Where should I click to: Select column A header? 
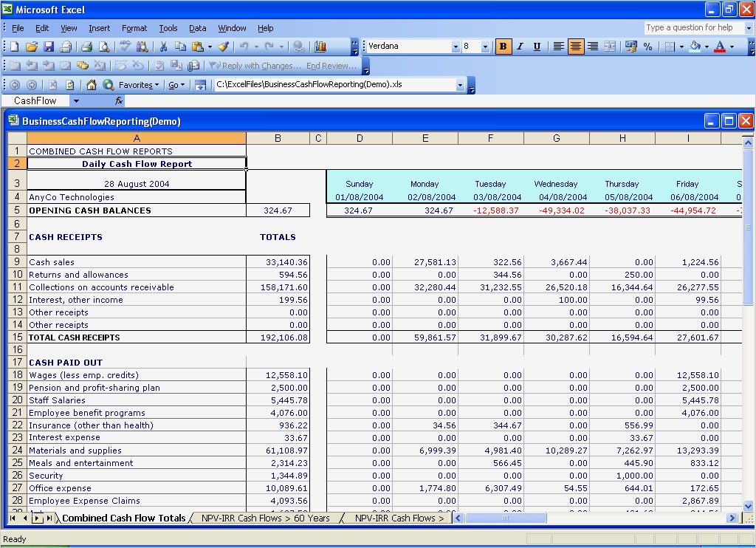point(137,138)
